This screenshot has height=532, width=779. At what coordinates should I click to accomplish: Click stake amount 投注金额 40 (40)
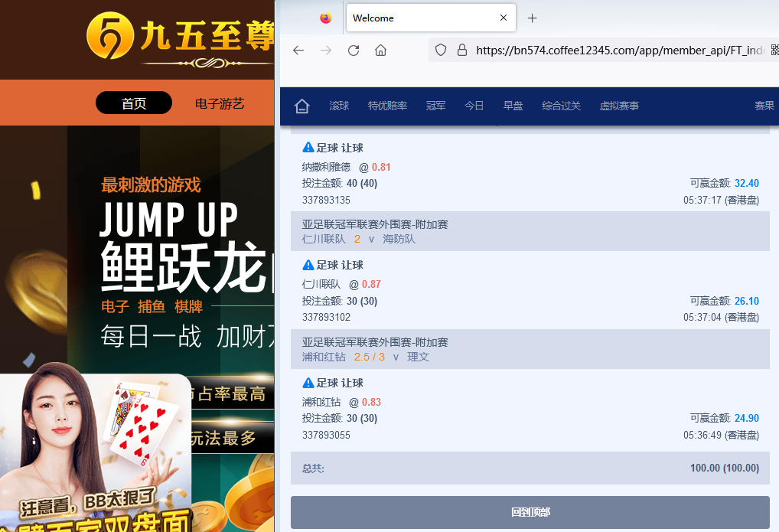(339, 183)
